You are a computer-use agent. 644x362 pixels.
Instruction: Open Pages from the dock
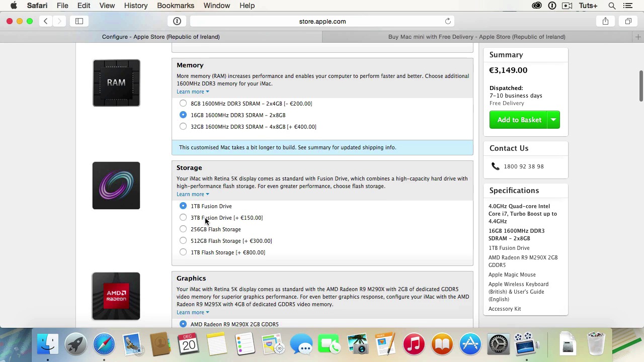386,344
